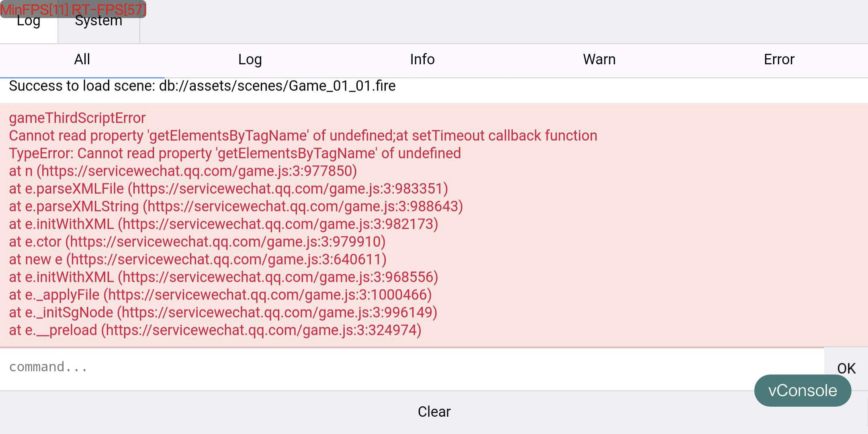This screenshot has width=868, height=434.
Task: Click the e._applyFile stack trace line
Action: 220,295
